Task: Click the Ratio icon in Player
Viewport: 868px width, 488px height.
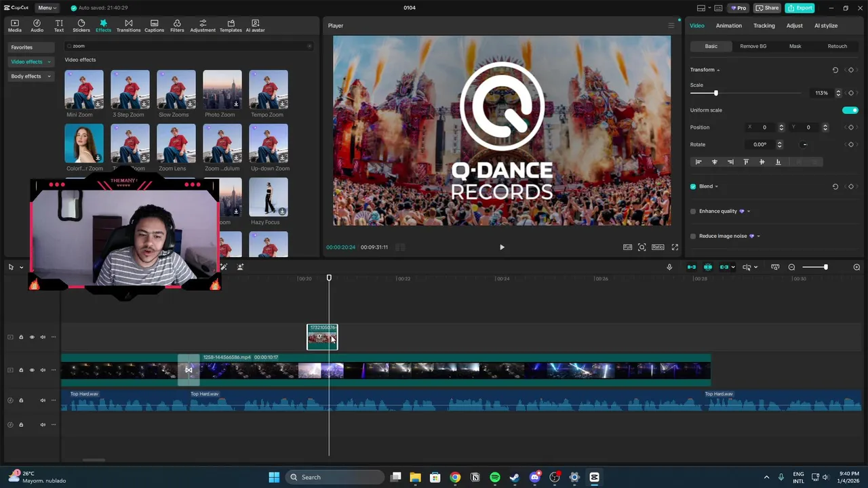Action: coord(658,247)
